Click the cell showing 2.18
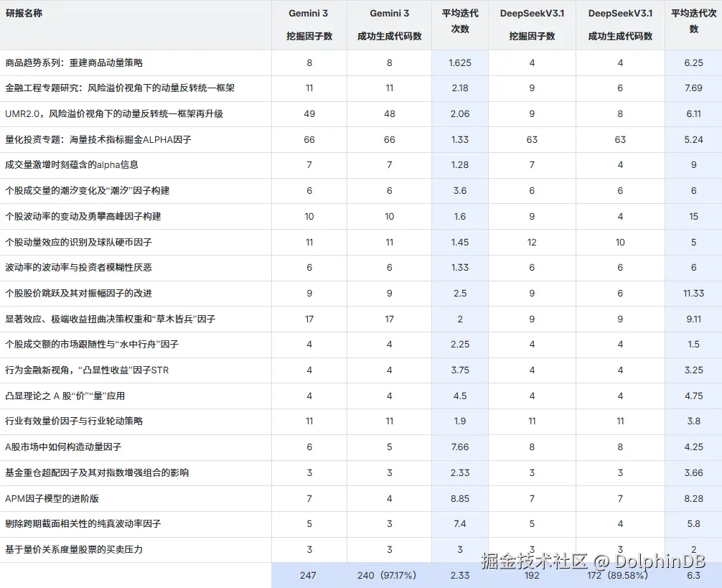Viewport: 722px width, 588px height. tap(460, 88)
